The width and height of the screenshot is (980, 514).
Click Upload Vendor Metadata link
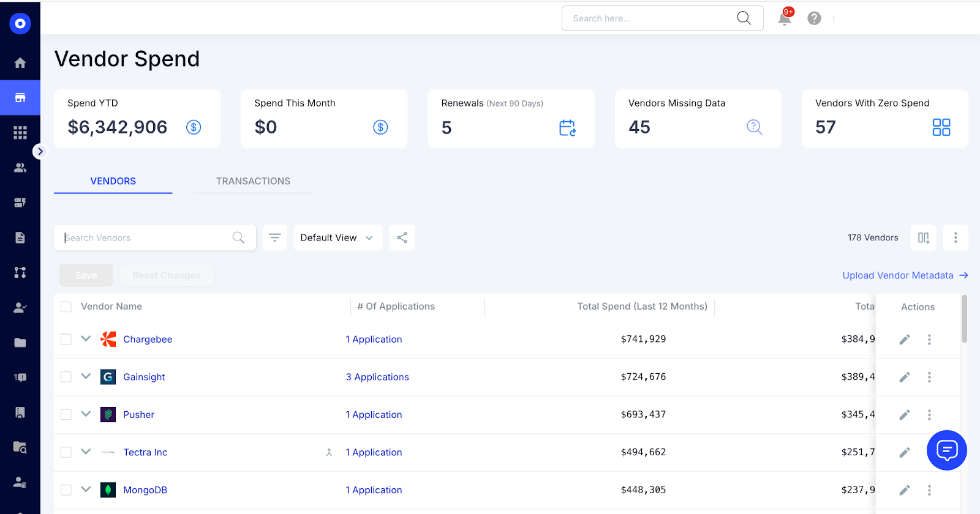point(905,275)
